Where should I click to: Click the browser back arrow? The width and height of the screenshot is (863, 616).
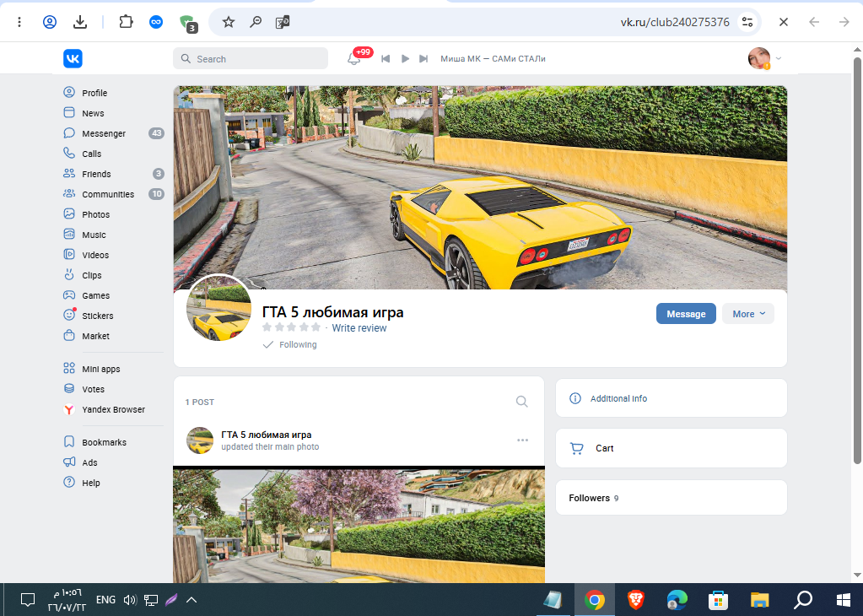click(x=814, y=22)
